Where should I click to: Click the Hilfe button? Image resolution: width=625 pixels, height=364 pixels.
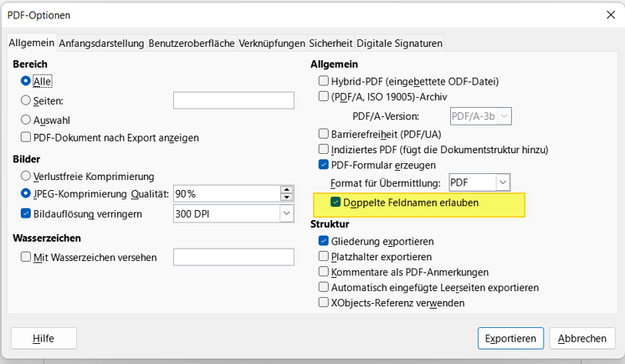click(x=44, y=338)
